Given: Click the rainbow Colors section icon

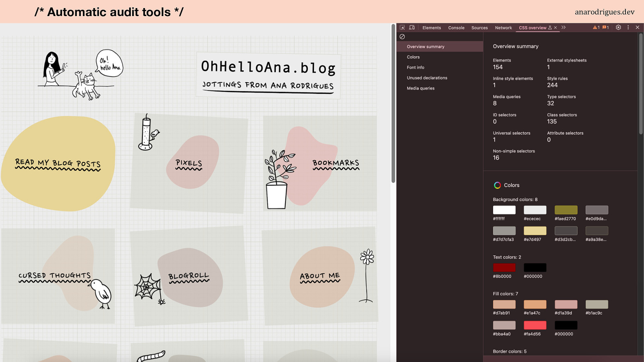Looking at the screenshot, I should click(497, 185).
